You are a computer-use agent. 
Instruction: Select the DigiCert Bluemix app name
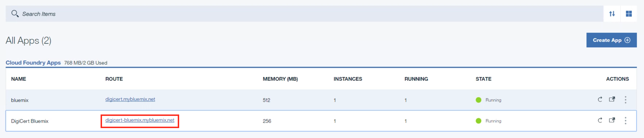(x=30, y=121)
